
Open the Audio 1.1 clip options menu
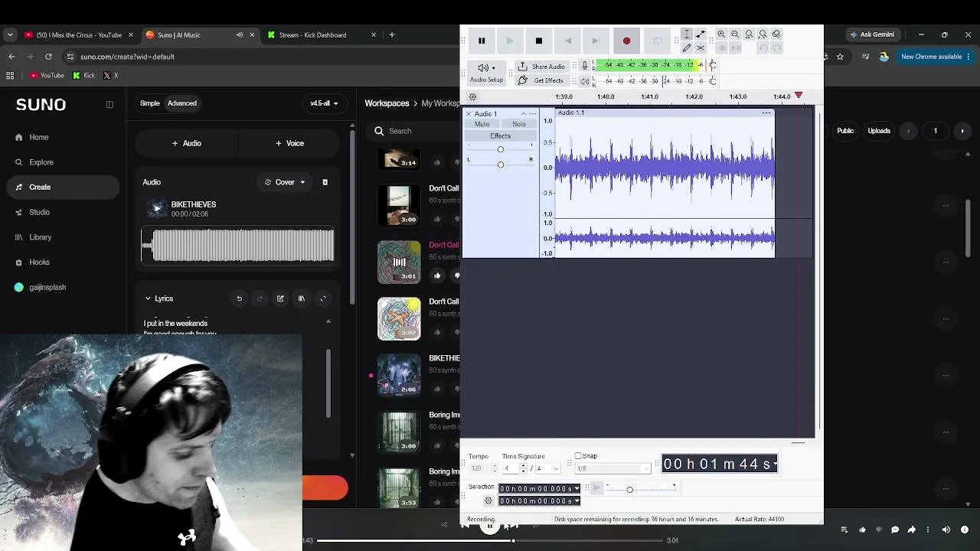click(x=766, y=113)
